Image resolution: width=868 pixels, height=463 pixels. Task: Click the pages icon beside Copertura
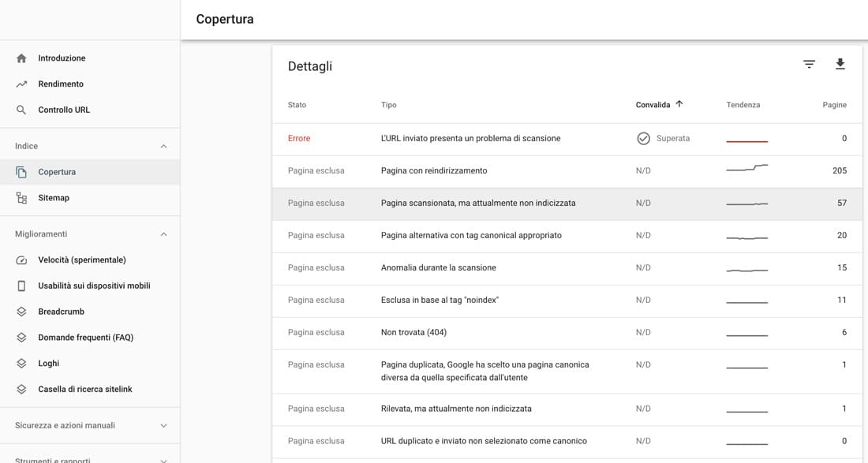pyautogui.click(x=21, y=172)
